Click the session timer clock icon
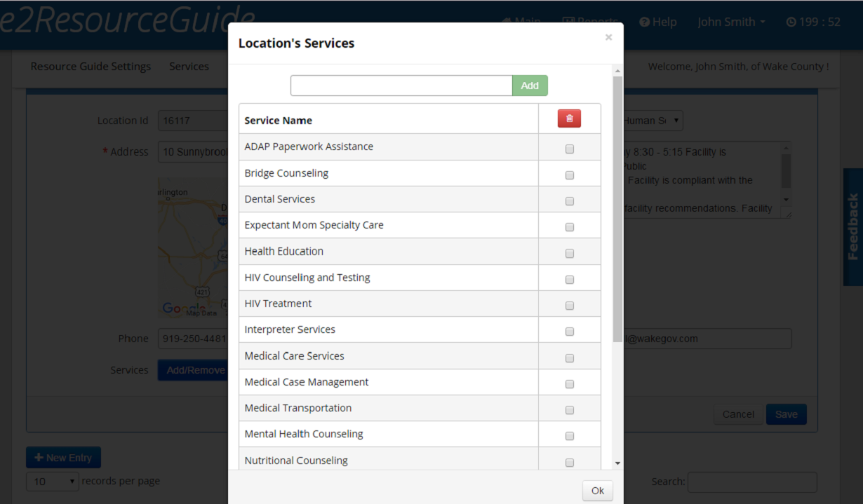This screenshot has width=863, height=504. tap(791, 22)
